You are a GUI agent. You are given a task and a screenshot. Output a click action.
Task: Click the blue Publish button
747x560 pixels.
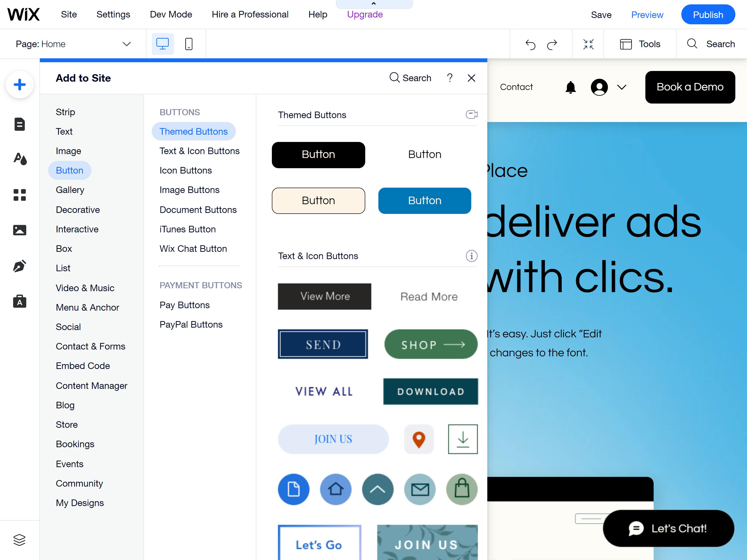tap(708, 15)
